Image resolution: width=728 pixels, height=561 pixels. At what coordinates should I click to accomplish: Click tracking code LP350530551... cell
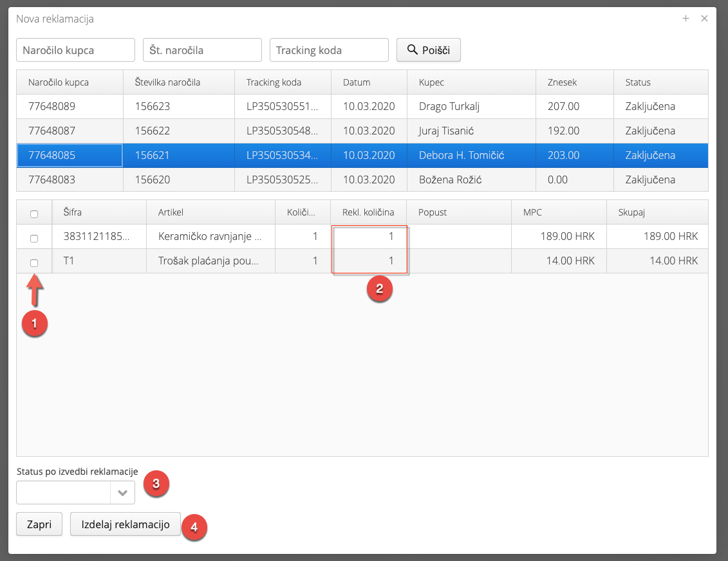click(x=283, y=107)
